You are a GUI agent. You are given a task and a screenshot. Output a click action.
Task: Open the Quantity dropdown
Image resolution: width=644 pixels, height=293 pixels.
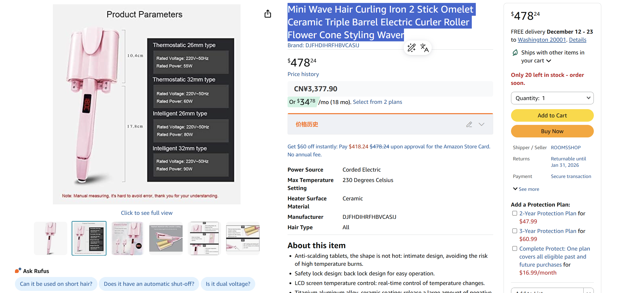[x=552, y=98]
